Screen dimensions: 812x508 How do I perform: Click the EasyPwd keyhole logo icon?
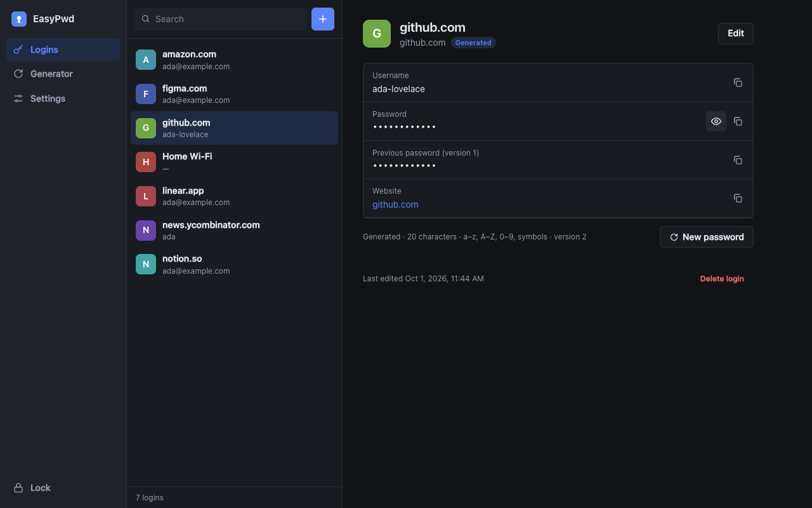click(19, 19)
